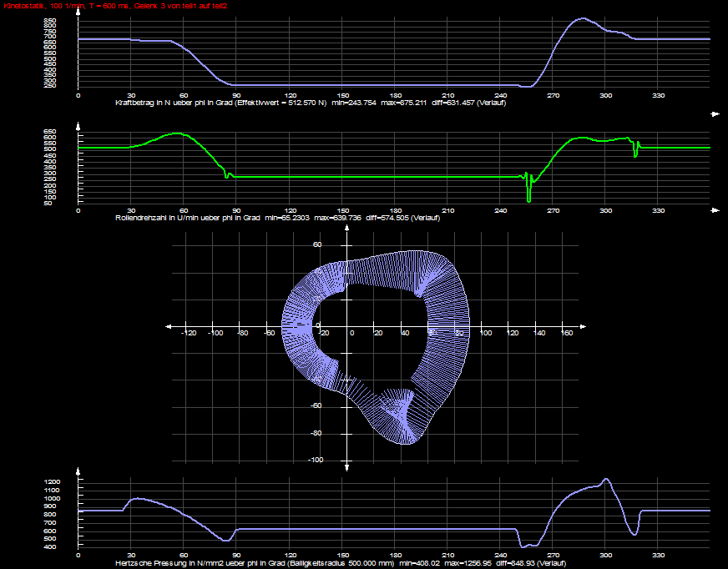The image size is (728, 569).
Task: Click the 1200 label on the pressure y-axis
Action: click(x=51, y=482)
